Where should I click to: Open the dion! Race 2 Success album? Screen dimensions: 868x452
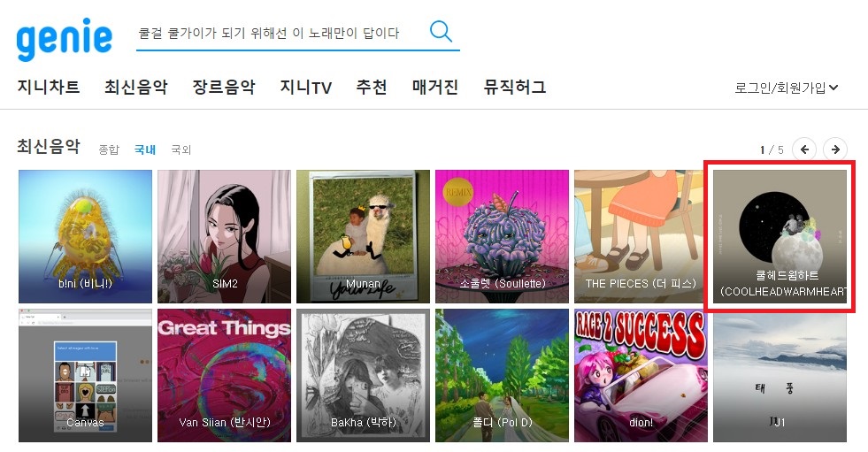(x=641, y=375)
